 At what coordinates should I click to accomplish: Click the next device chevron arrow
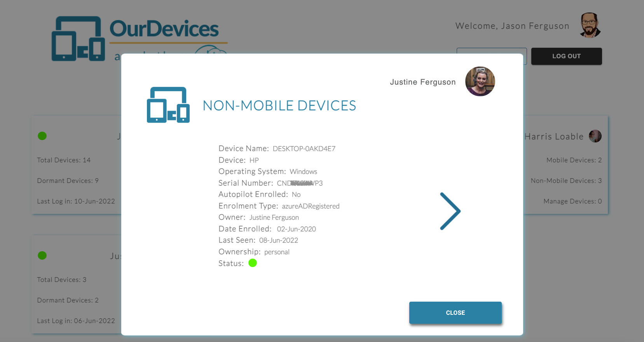point(450,211)
